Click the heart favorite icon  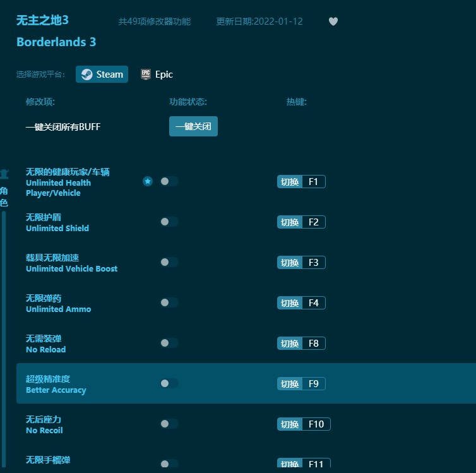point(333,21)
